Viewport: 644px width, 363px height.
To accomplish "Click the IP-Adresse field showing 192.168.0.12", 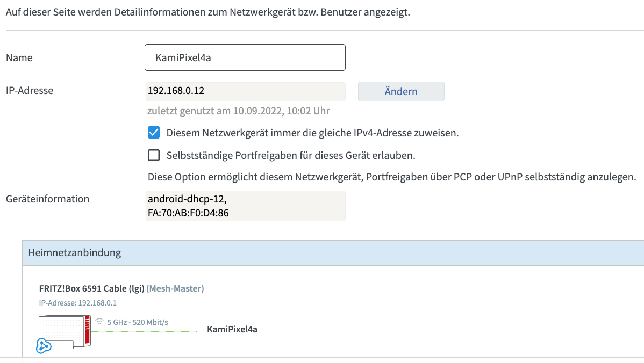I will pyautogui.click(x=245, y=91).
